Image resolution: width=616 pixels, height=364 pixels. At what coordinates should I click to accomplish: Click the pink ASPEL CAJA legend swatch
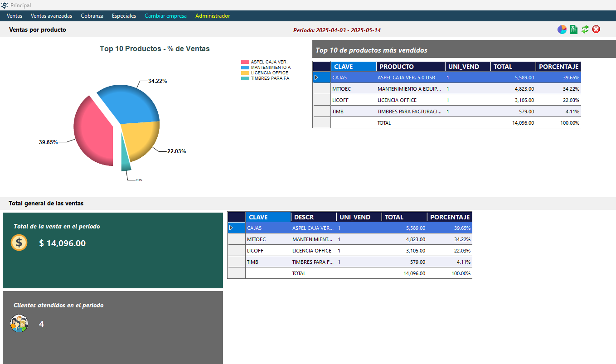tap(245, 62)
